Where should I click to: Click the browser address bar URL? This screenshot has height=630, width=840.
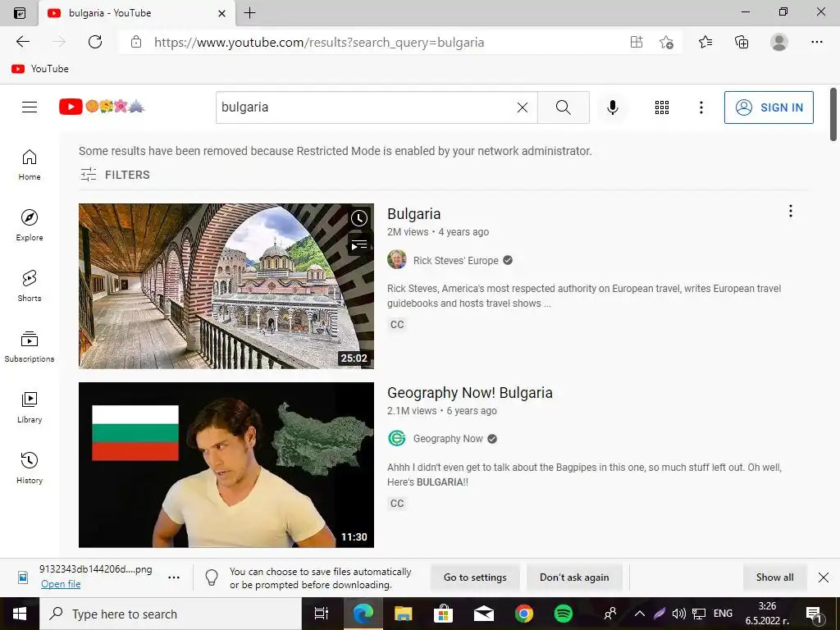click(319, 43)
